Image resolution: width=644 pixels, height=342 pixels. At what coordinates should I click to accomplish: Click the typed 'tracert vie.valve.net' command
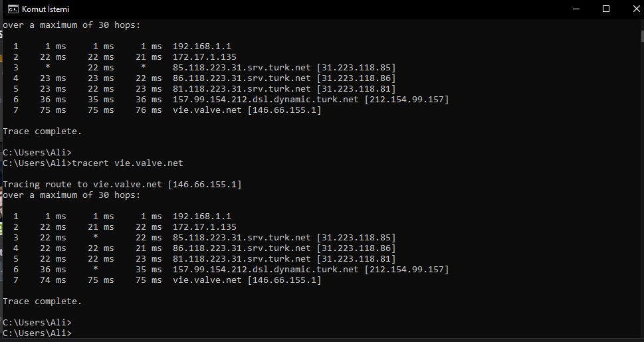click(126, 163)
